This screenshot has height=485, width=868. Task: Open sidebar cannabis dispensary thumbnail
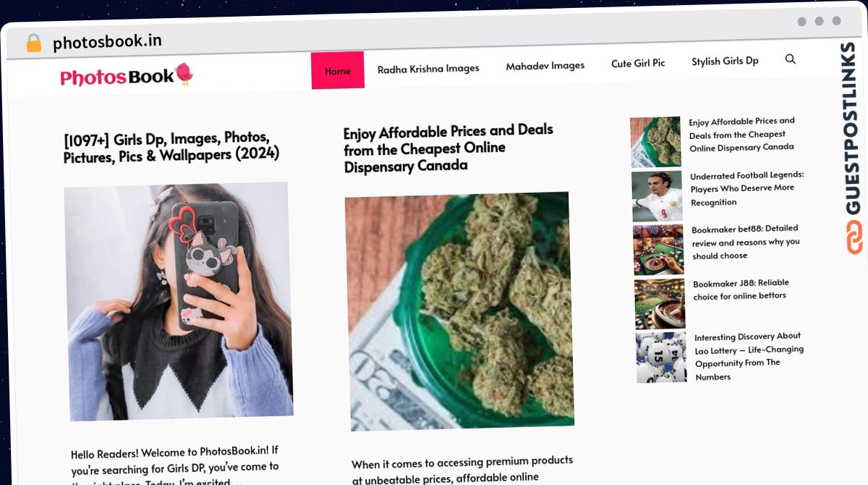(655, 142)
